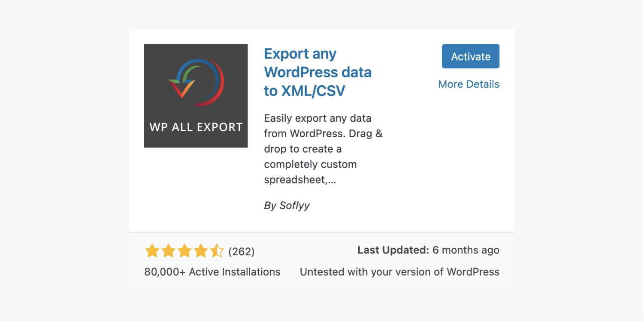Screen dimensions: 644x322
Task: Click the 'Last Updated:' label
Action: (393, 250)
